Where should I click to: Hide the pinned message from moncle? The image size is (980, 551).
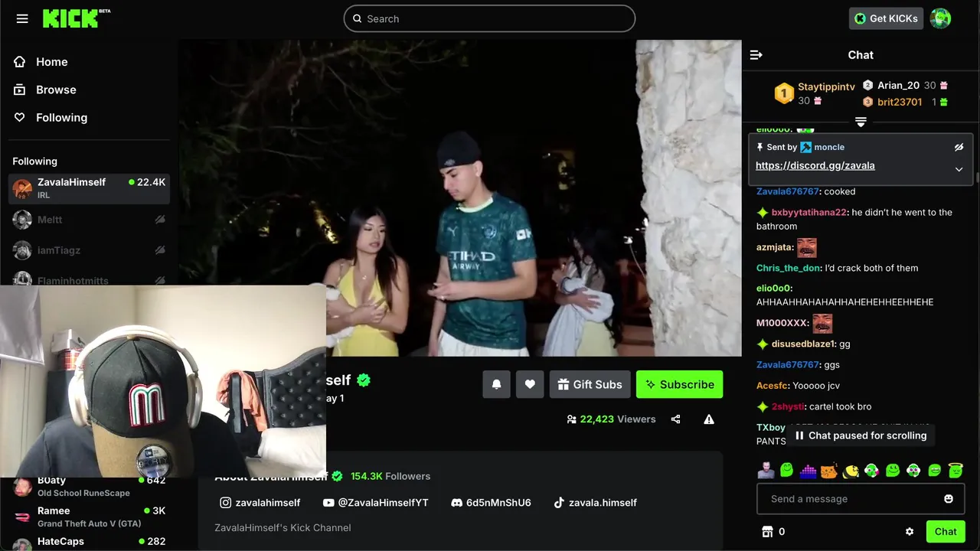coord(959,147)
